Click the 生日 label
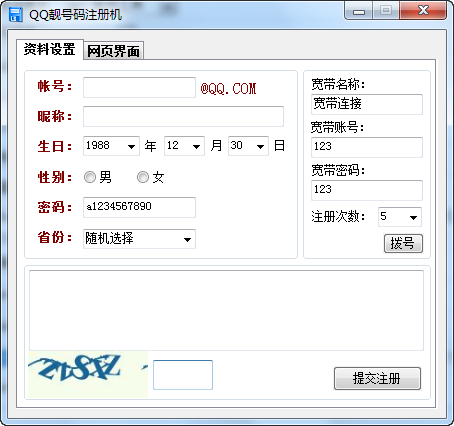The height and width of the screenshot is (426, 454). (55, 146)
